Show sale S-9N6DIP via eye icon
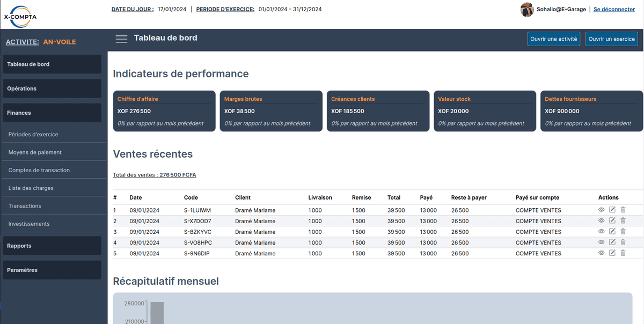 click(x=602, y=253)
